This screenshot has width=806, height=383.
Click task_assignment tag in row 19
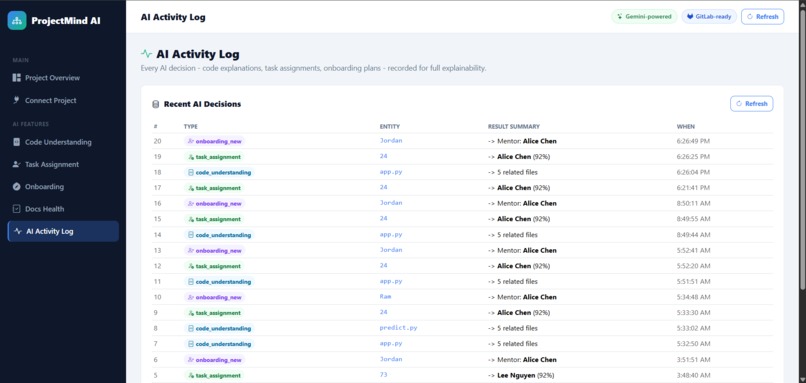[x=214, y=157]
